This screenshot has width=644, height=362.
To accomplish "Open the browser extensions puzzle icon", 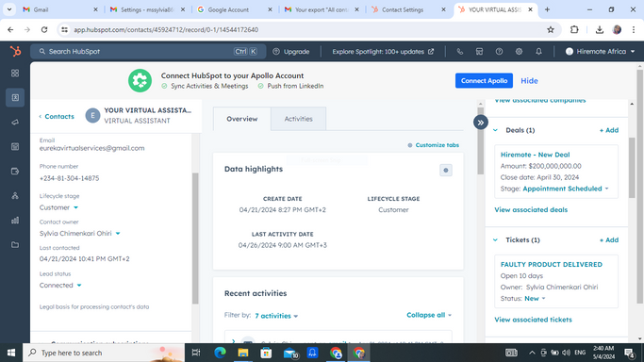I will pyautogui.click(x=574, y=29).
